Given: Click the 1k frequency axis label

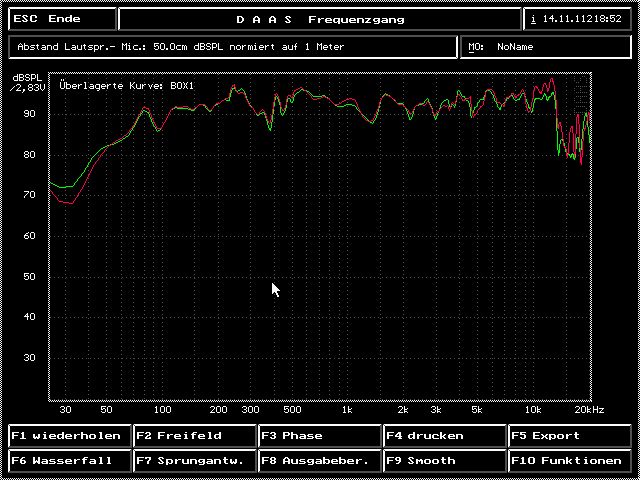Looking at the screenshot, I should point(347,410).
